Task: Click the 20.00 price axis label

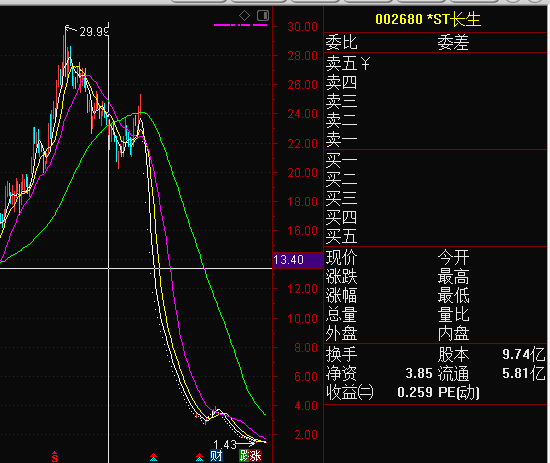Action: point(303,173)
